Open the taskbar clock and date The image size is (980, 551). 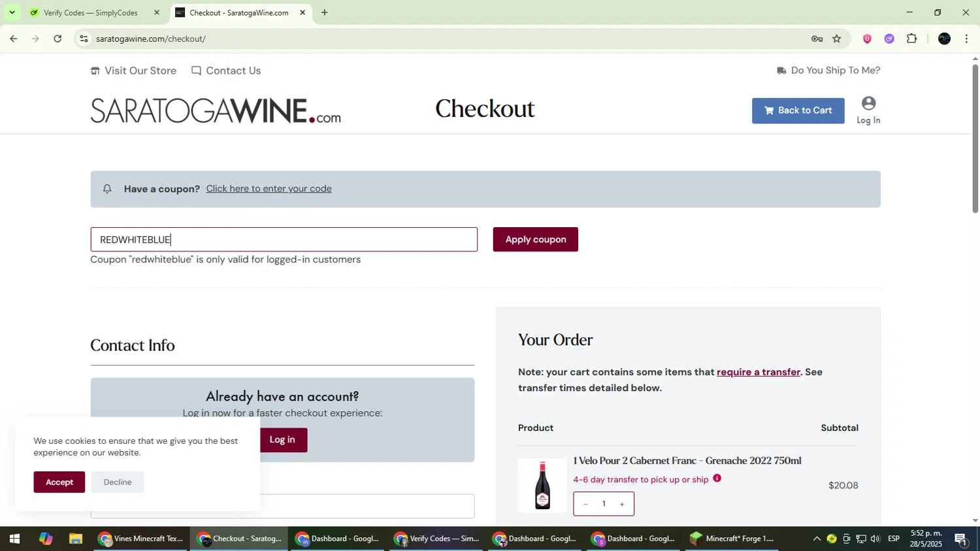coord(926,539)
